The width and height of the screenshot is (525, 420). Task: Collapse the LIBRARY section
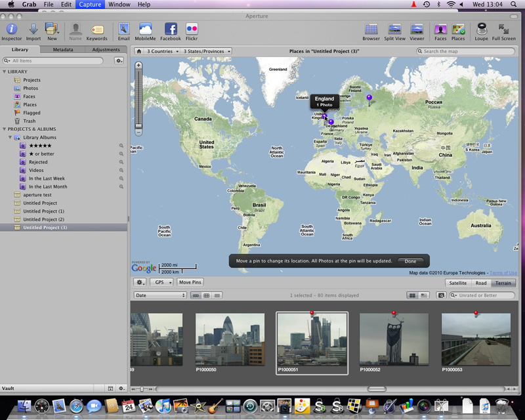pyautogui.click(x=4, y=72)
